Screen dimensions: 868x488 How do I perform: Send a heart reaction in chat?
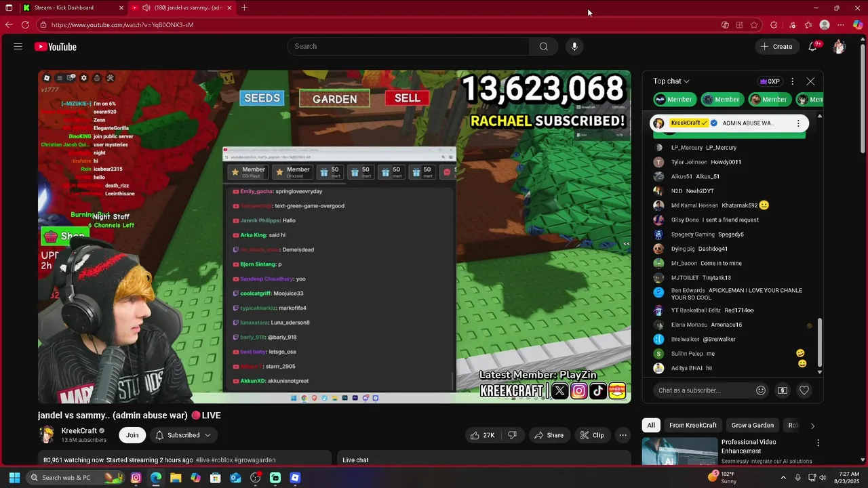point(804,390)
